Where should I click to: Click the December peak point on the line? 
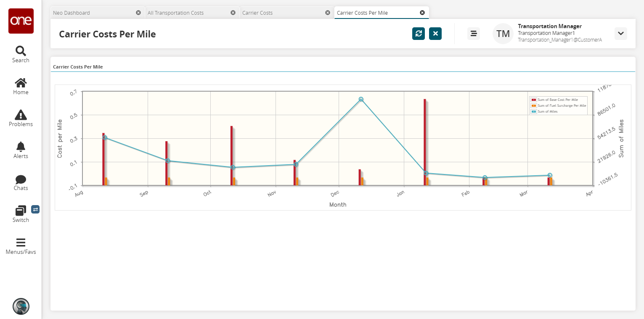pos(361,99)
